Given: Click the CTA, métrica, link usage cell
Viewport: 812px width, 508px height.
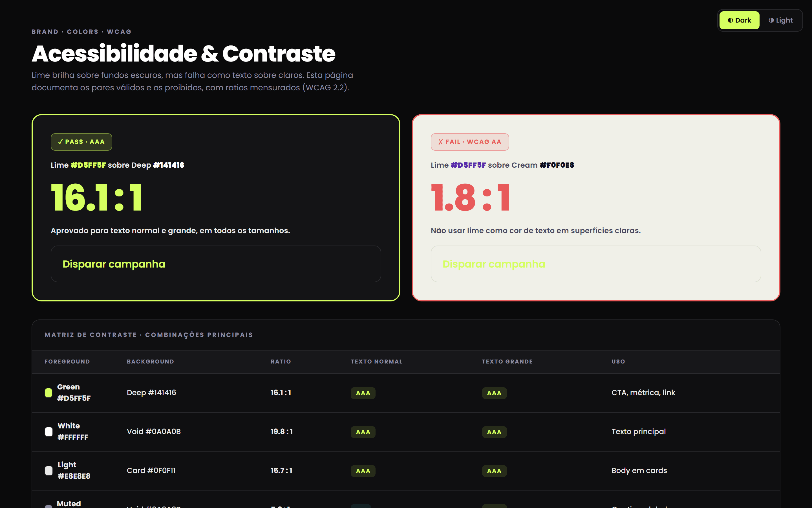Looking at the screenshot, I should pyautogui.click(x=643, y=392).
